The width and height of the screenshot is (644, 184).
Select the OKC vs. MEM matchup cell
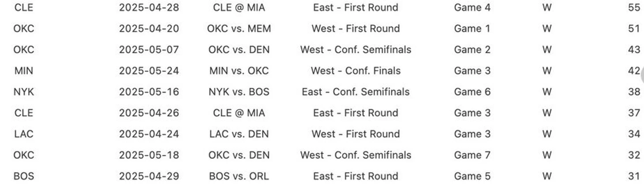click(239, 29)
